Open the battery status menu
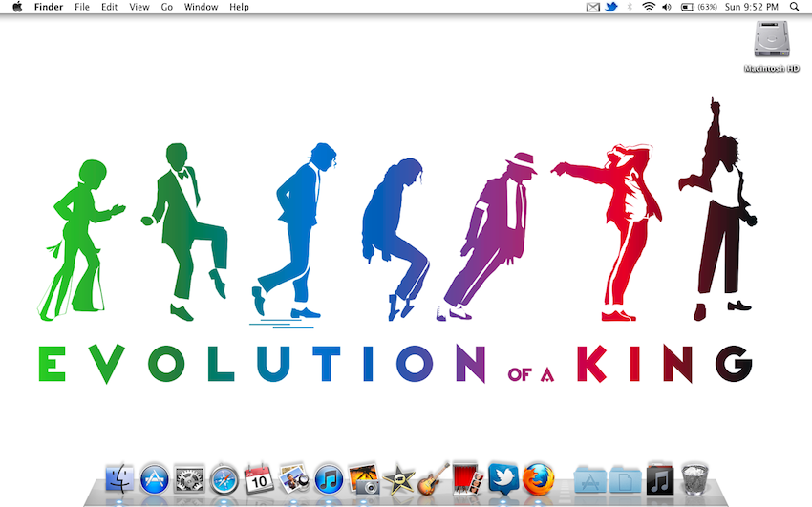This screenshot has height=507, width=812. point(687,7)
